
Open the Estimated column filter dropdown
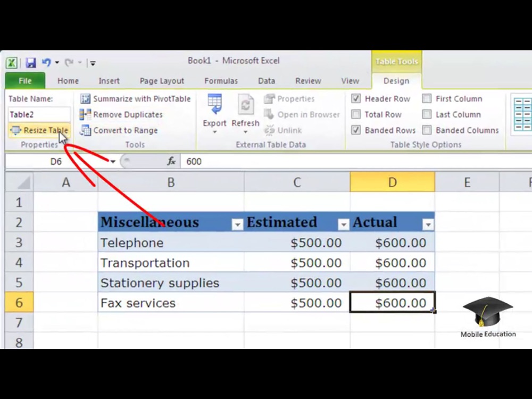coord(343,225)
